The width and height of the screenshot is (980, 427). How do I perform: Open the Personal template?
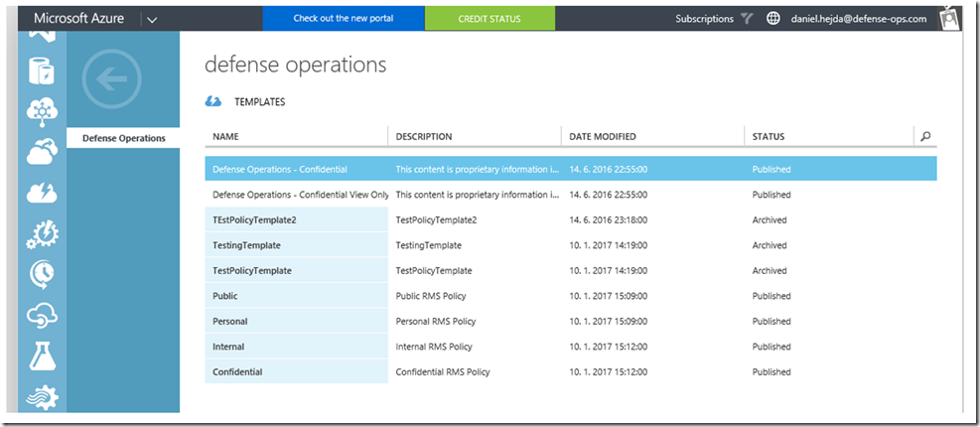point(230,322)
